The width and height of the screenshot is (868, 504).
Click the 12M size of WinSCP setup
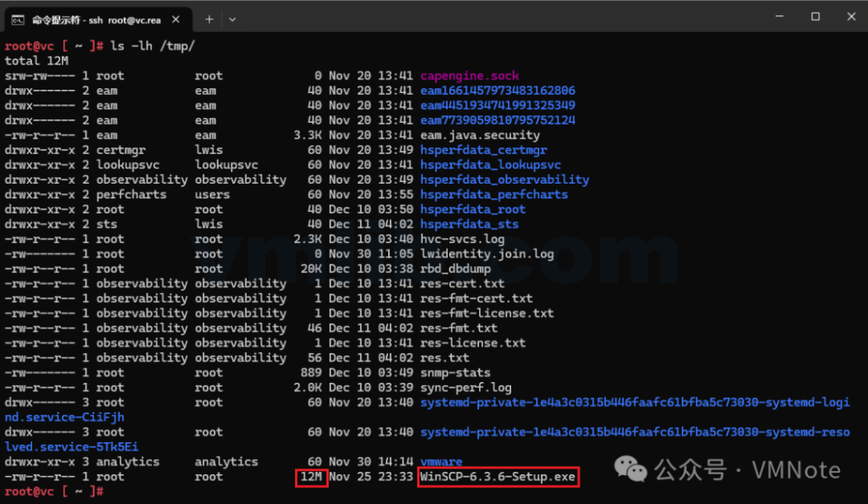coord(311,477)
